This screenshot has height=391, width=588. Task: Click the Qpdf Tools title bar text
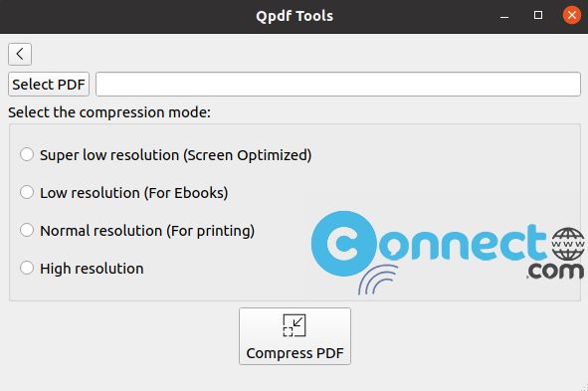coord(294,16)
